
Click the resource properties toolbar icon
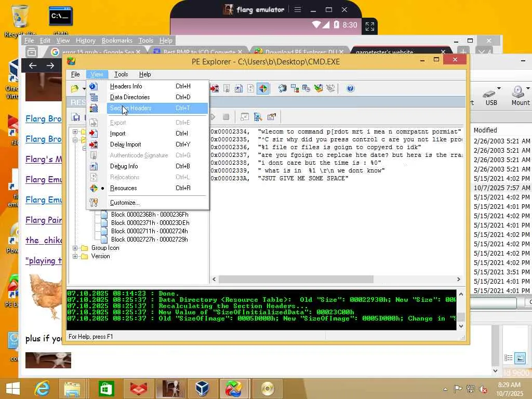271,117
